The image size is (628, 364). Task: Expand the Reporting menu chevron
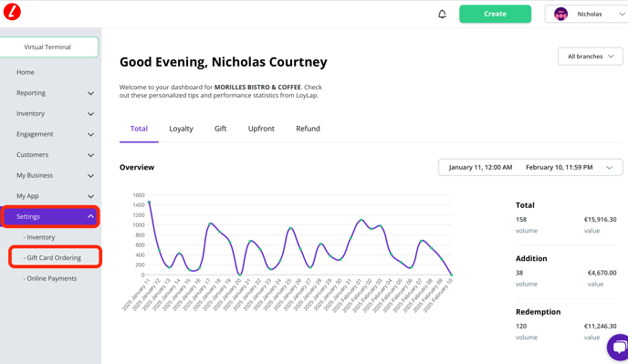(x=91, y=93)
